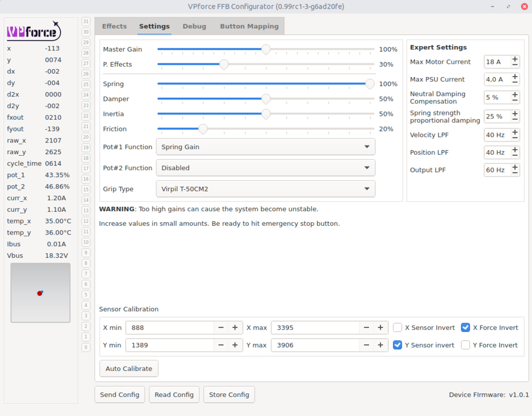Click the minus icon for X max
Image resolution: width=532 pixels, height=416 pixels.
coord(366,328)
